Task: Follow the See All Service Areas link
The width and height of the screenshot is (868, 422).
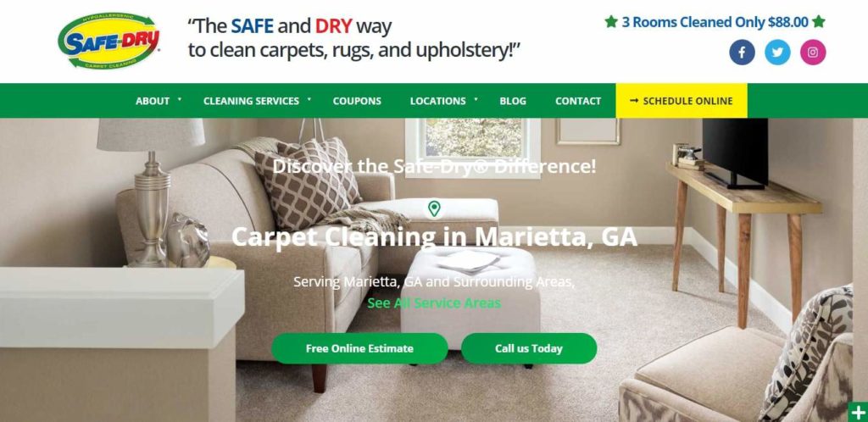Action: click(x=434, y=303)
